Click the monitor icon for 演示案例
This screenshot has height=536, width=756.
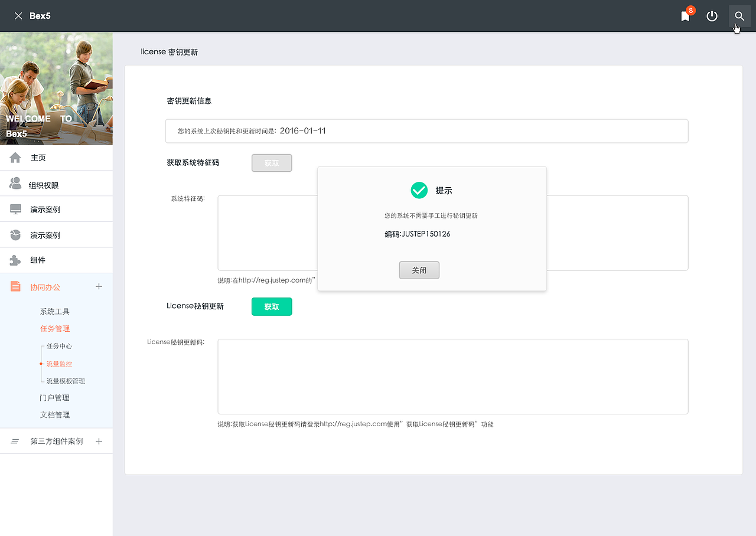click(x=15, y=210)
